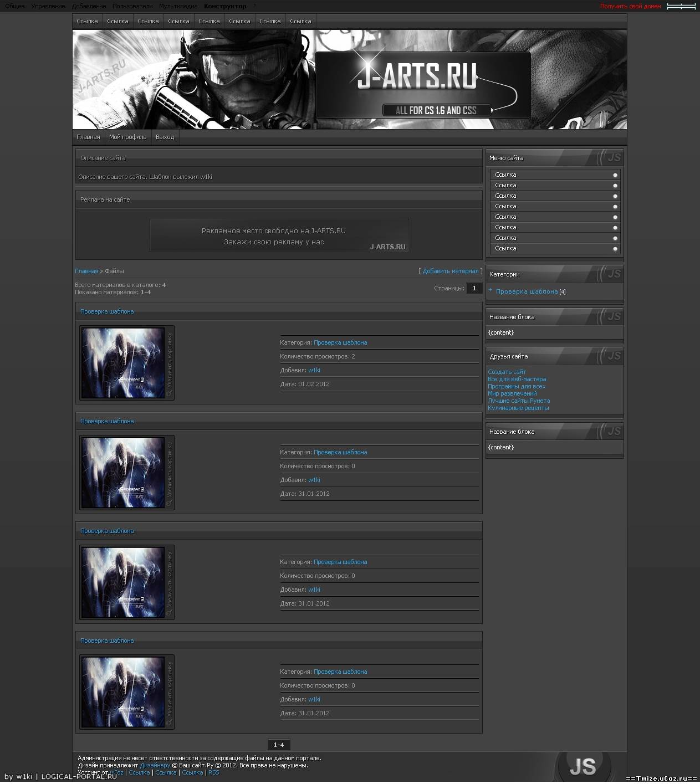700x784 pixels.
Task: Click the Дизайнеру link in the footer
Action: (155, 765)
